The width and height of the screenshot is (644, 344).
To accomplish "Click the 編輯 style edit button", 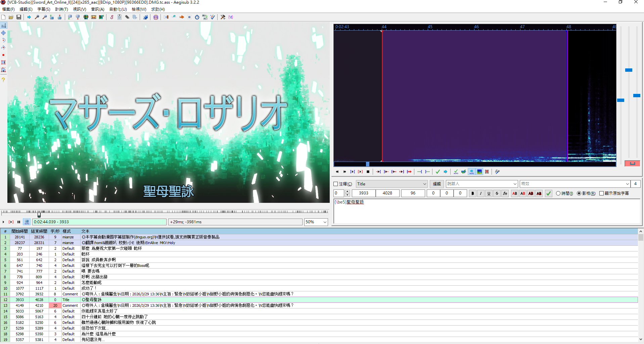I will click(x=436, y=184).
